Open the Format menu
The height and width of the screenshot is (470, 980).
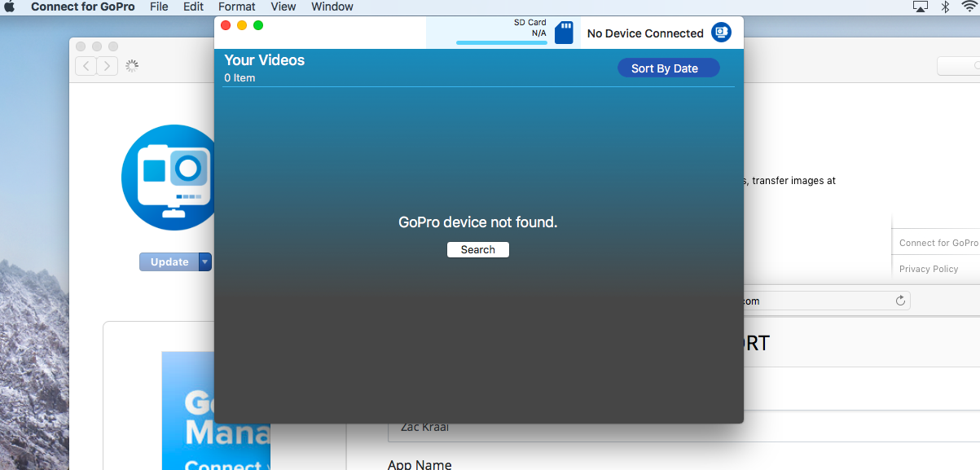pyautogui.click(x=237, y=7)
